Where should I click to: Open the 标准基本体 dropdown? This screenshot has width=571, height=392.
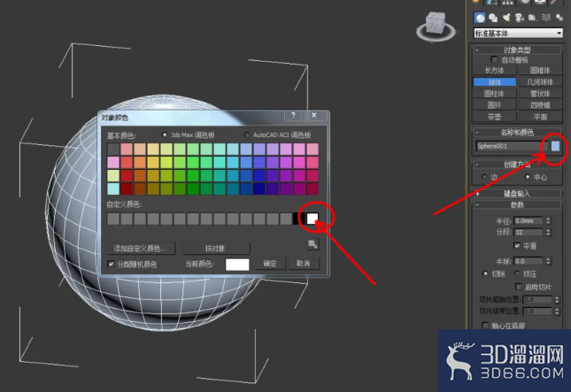[518, 33]
